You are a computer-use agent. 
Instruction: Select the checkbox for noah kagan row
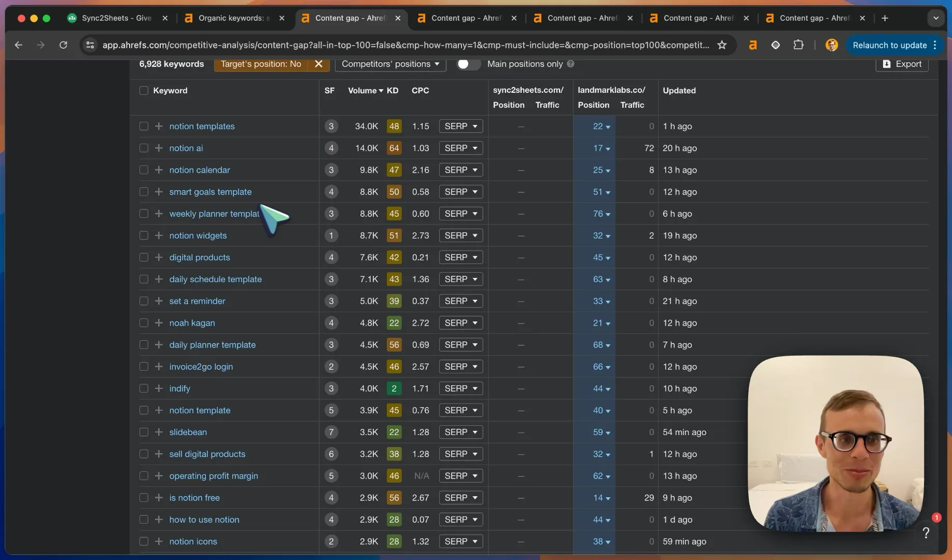144,323
